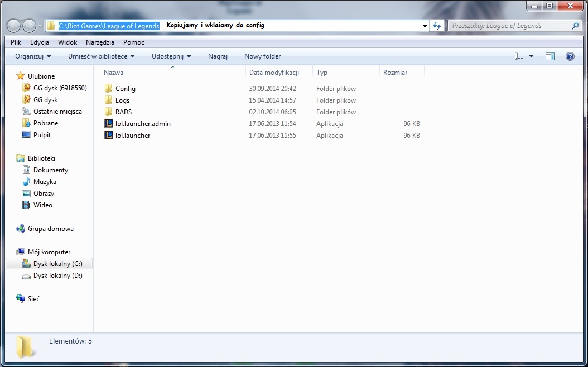Go forward with the Forward arrow button
Viewport: 588px width, 367px height.
[29, 26]
